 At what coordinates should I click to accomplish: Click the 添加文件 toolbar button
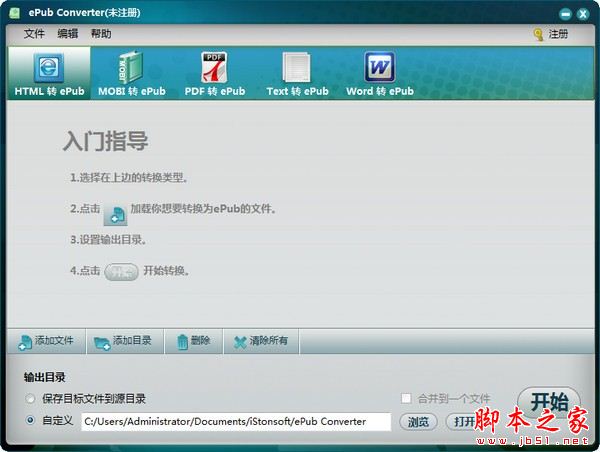click(x=46, y=341)
